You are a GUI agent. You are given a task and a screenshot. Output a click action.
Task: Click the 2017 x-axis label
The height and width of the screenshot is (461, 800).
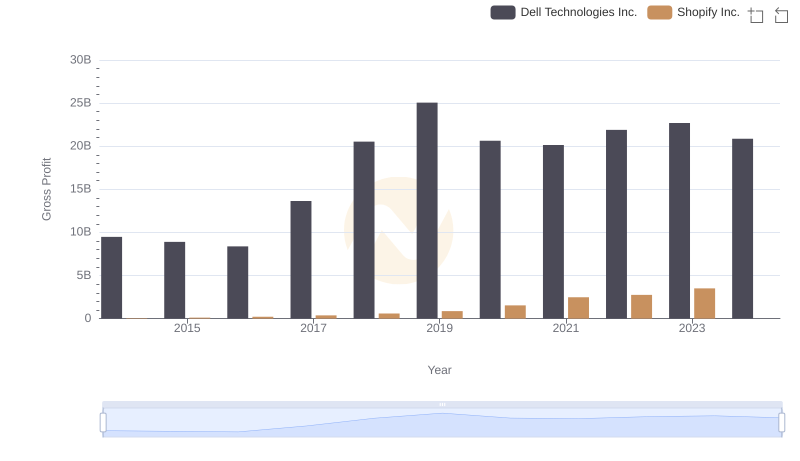(313, 328)
